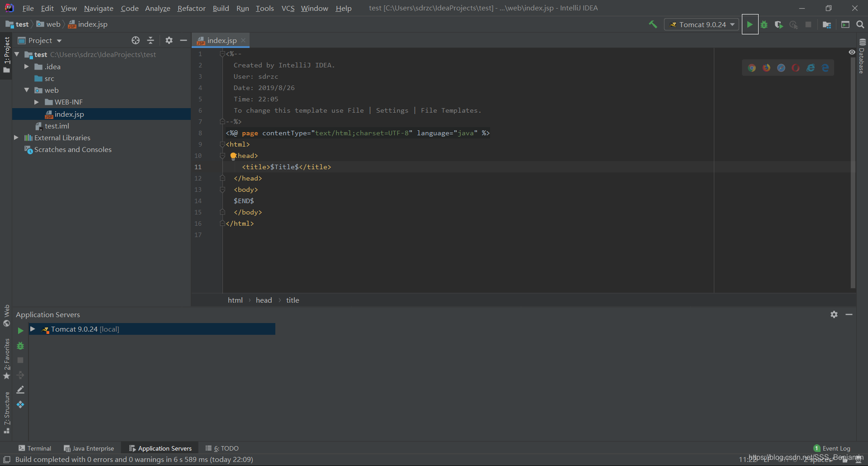Open Project Structure icon in toolbar
Viewport: 868px width, 466px height.
coord(827,24)
